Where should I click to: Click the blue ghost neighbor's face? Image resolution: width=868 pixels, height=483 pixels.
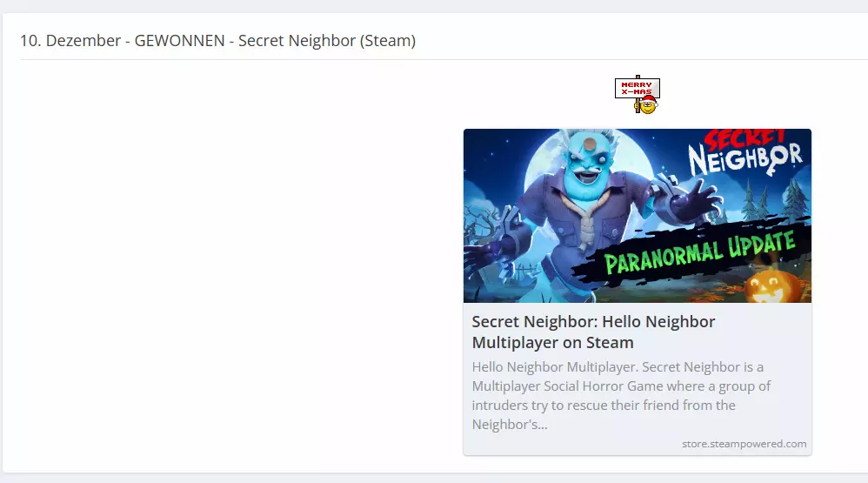589,164
